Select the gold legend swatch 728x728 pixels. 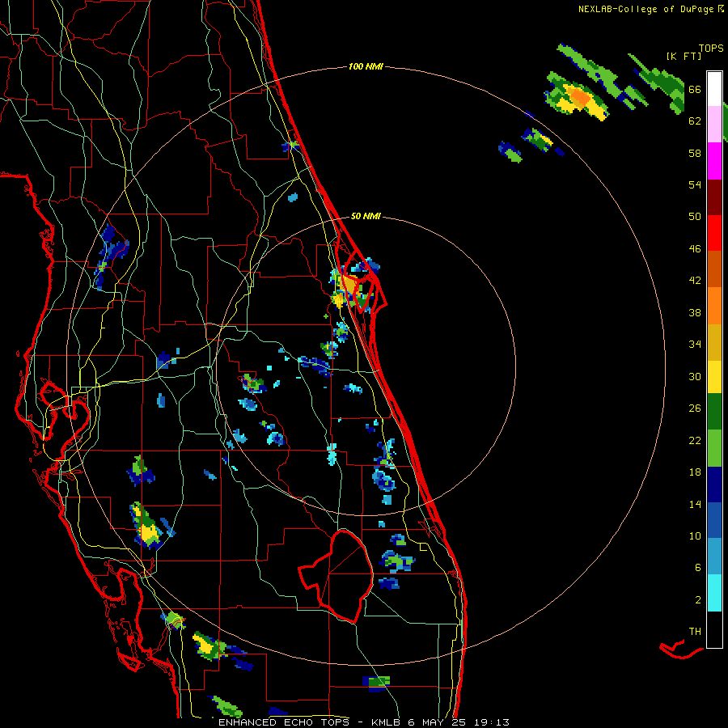[x=714, y=343]
